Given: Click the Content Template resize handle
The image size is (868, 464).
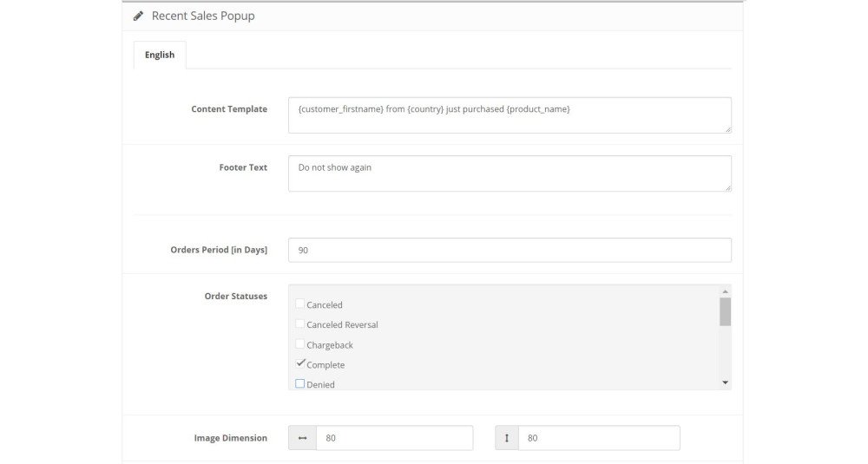Looking at the screenshot, I should coord(728,129).
